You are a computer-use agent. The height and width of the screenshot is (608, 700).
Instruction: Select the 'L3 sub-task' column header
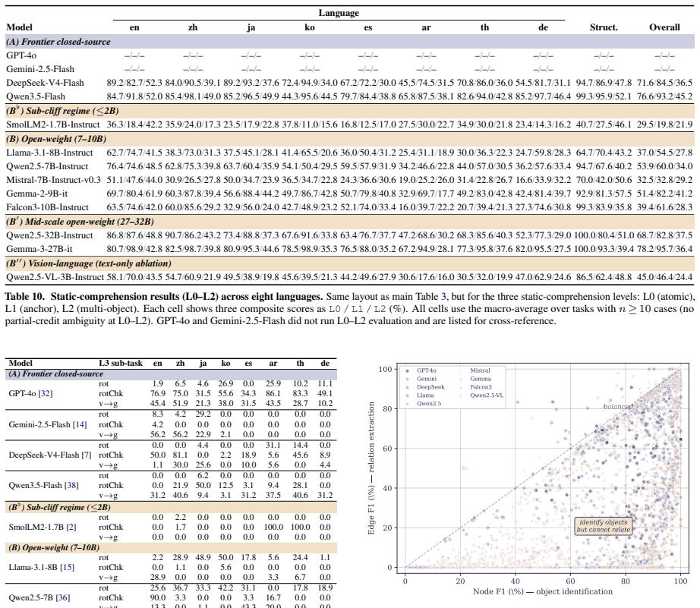click(121, 364)
